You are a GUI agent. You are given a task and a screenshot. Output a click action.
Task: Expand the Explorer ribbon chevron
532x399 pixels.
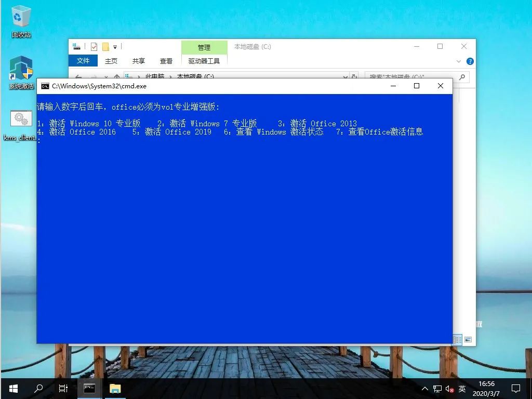click(x=459, y=61)
